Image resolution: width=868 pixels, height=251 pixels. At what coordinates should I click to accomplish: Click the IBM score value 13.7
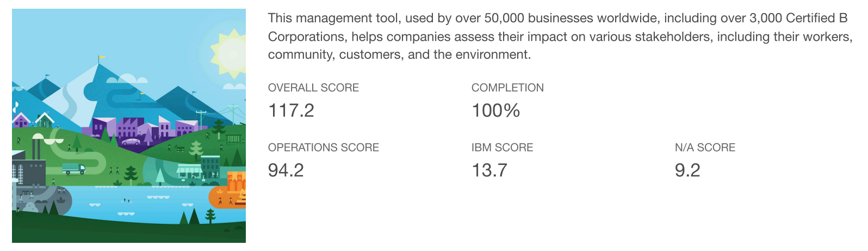[489, 170]
